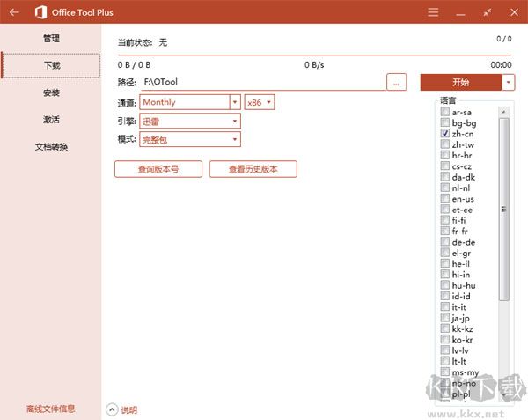Viewport: 528px width, 420px height.
Task: Switch to the 安装 sidebar tab
Action: pos(51,92)
